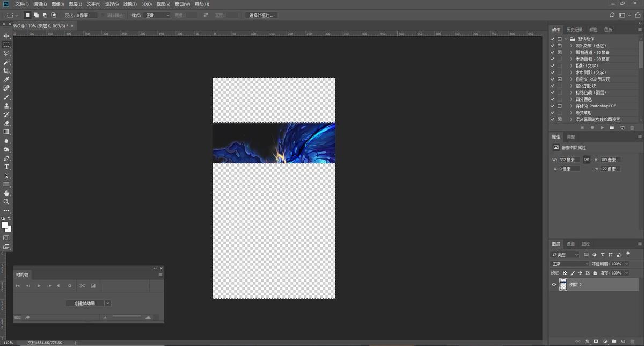Screen dimensions: 644x346
Task: Expand the 存储为 Photoshop PDF action
Action: 571,106
